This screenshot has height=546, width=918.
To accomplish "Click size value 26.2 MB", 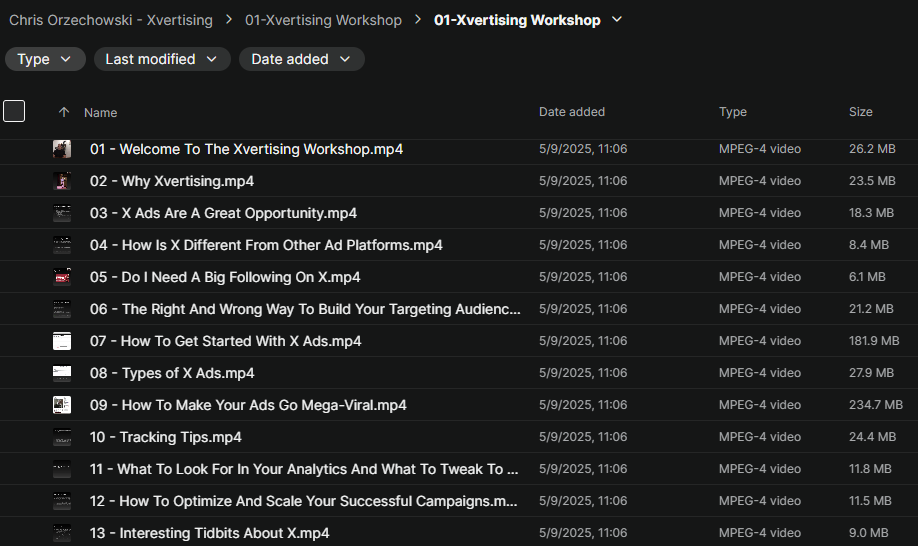I will pyautogui.click(x=872, y=149).
